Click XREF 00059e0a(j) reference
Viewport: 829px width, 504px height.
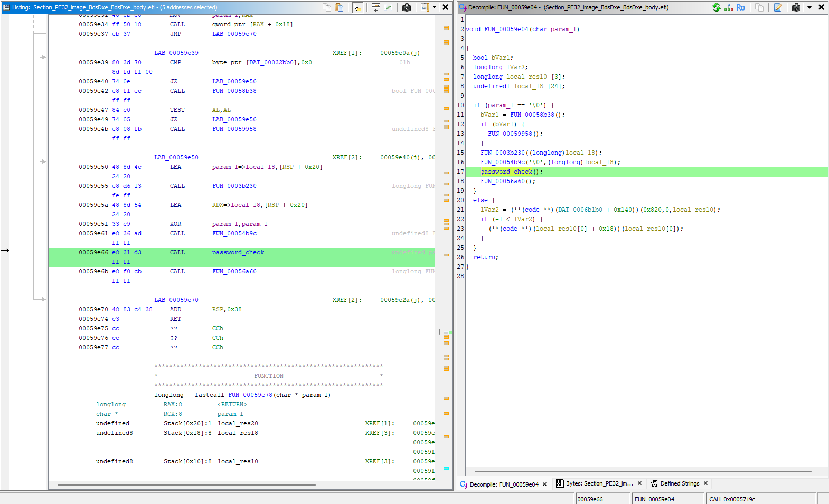pos(400,53)
